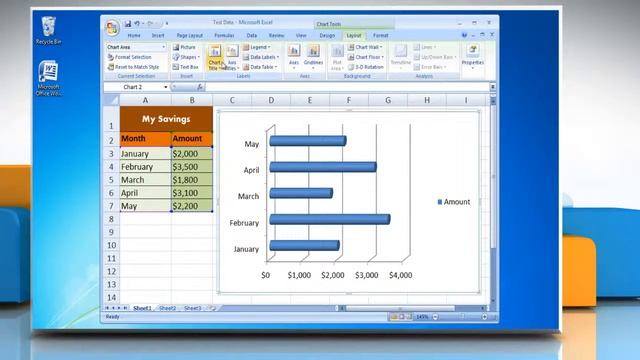Open the Chart Floor dropdown
Viewport: 640px width, 360px height.
click(x=366, y=57)
